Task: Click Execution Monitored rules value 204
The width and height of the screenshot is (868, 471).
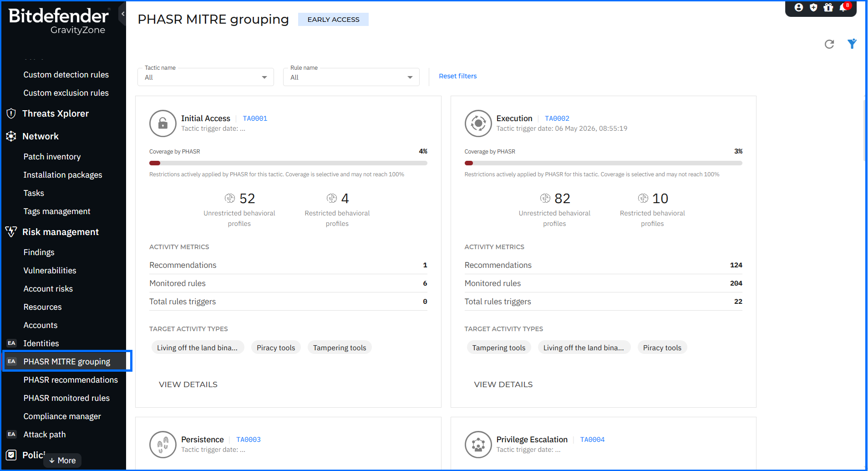Action: point(736,283)
